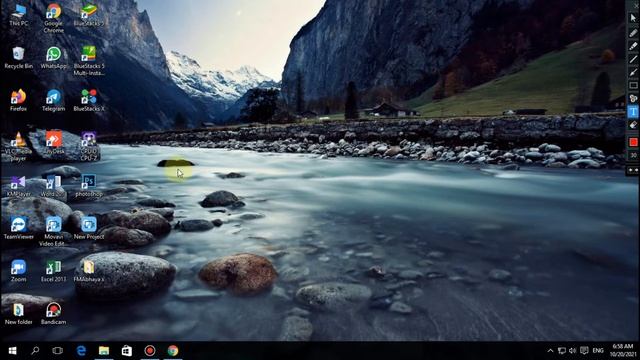The image size is (640, 360).
Task: Select the Excel 2013 shortcut
Action: coord(53,271)
